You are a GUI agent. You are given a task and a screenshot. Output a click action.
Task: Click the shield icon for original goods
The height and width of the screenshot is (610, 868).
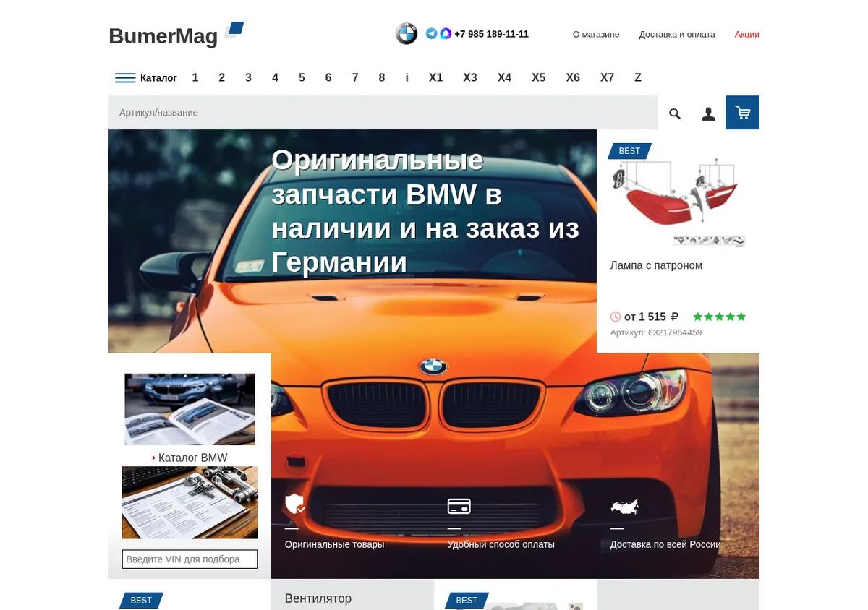pyautogui.click(x=294, y=504)
